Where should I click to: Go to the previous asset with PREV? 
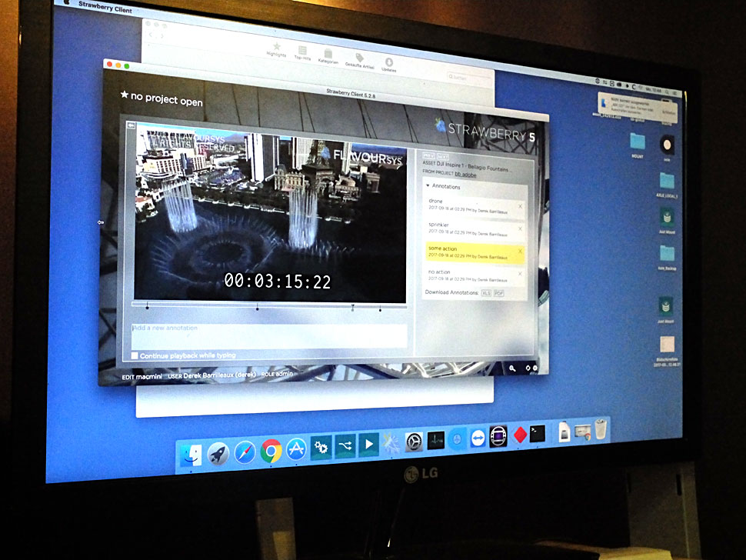click(x=428, y=155)
